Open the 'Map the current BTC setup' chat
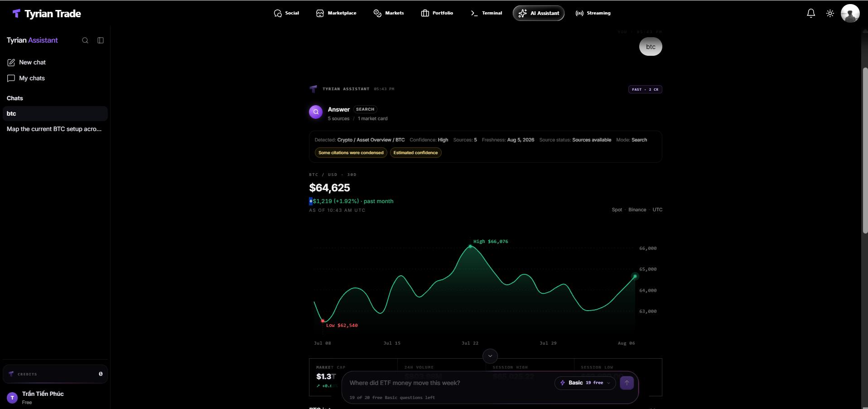The height and width of the screenshot is (409, 868). (55, 129)
